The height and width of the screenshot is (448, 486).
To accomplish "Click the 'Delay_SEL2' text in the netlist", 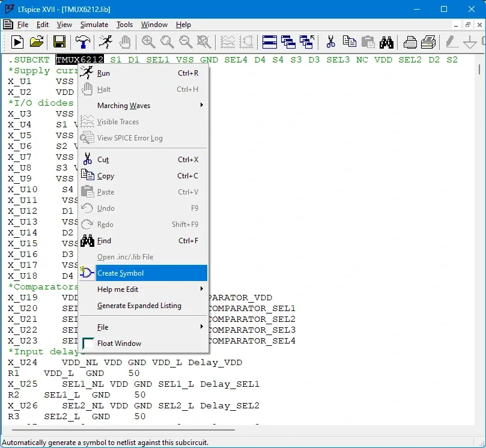I will (x=229, y=405).
